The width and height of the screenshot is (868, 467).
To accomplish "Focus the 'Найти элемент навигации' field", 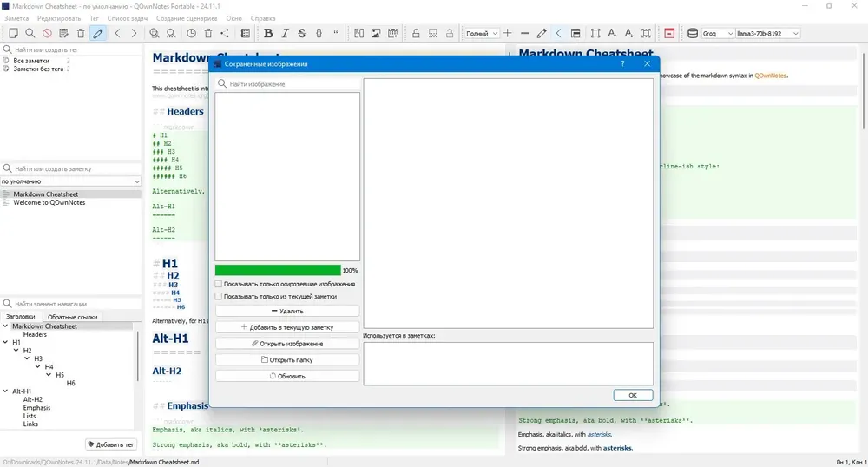I will click(71, 304).
